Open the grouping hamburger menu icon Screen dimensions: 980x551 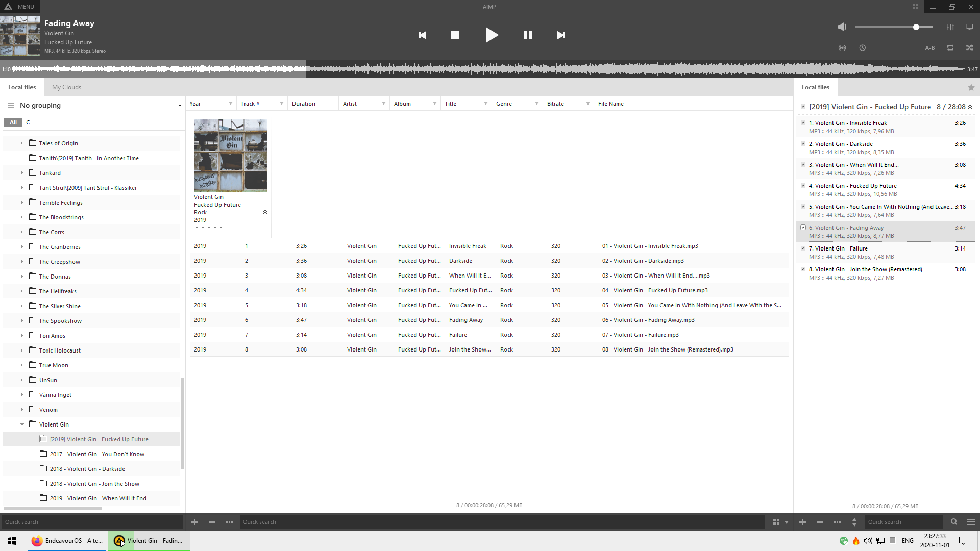click(x=10, y=106)
